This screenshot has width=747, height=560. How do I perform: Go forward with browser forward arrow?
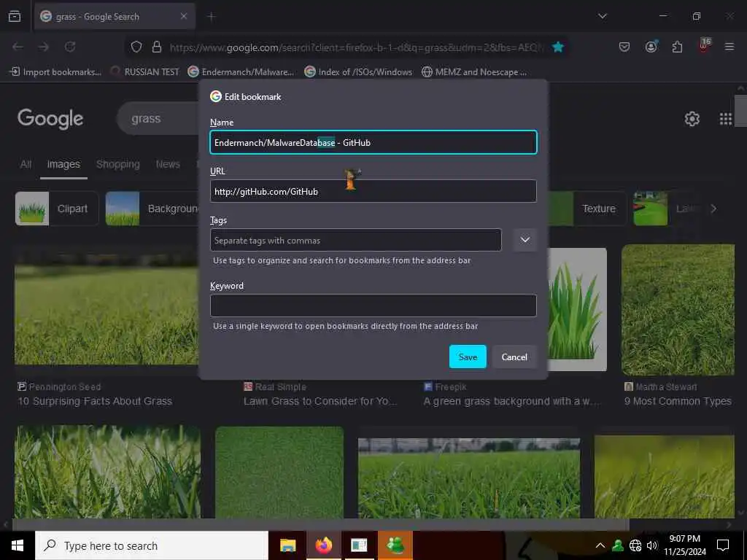[44, 47]
